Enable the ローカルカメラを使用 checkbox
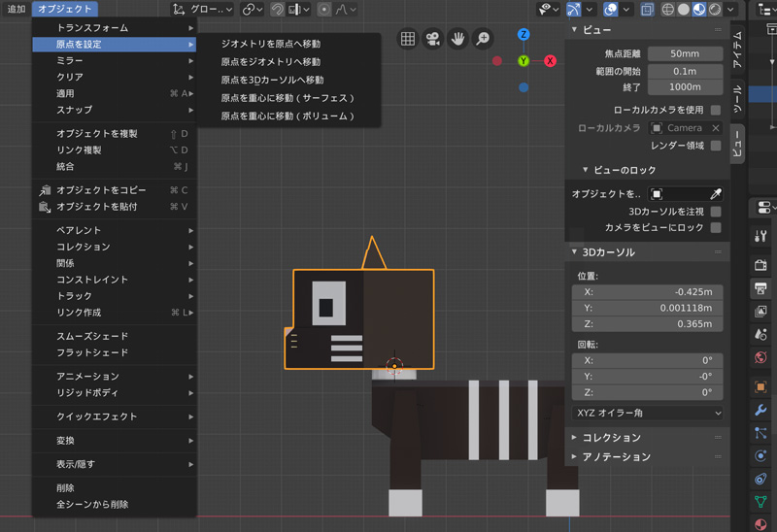Image resolution: width=777 pixels, height=532 pixels. point(715,111)
